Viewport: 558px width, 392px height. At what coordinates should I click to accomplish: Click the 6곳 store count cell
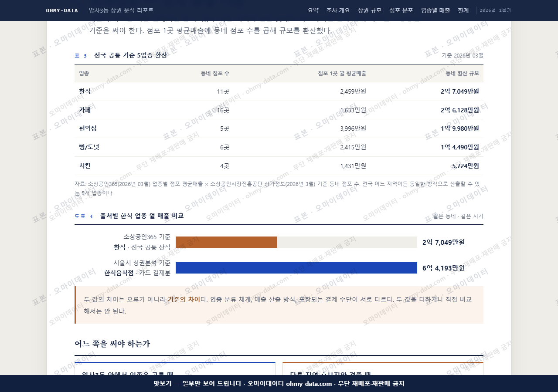[225, 147]
